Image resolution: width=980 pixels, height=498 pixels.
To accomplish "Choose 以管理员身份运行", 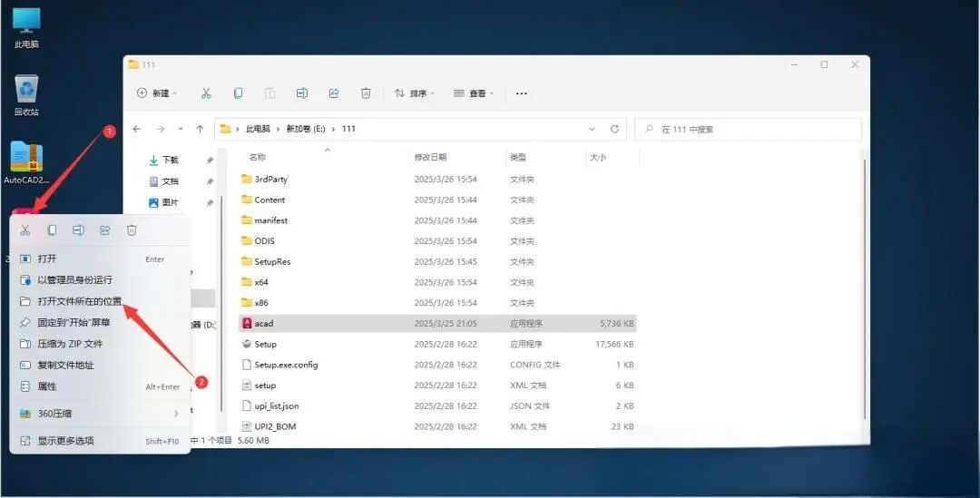I will point(100,280).
